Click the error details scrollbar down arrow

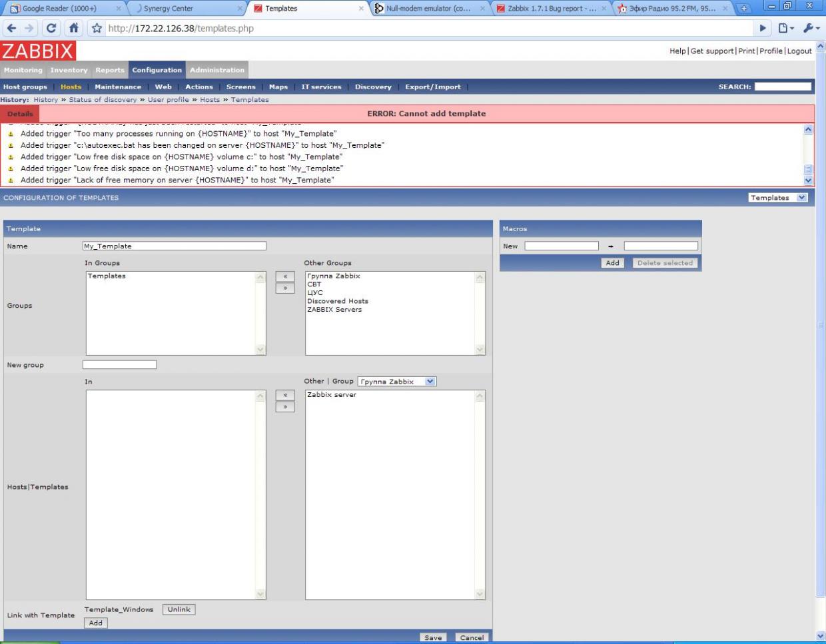coord(809,180)
